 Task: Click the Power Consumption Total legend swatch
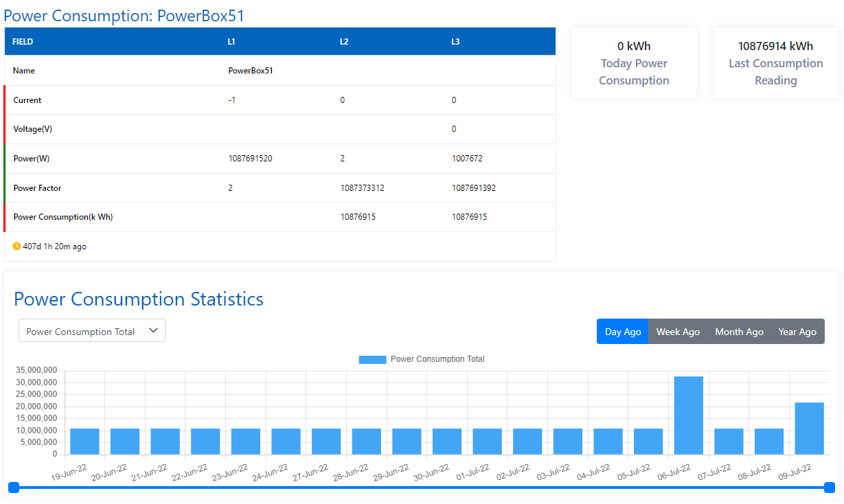(x=372, y=358)
